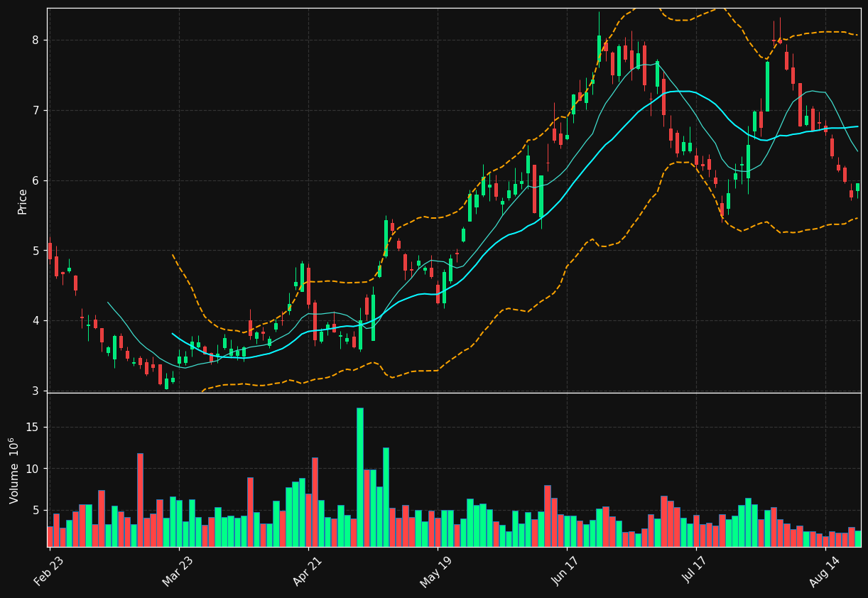This screenshot has width=868, height=598.
Task: Click the 'Mar 23' date label
Action: coord(178,571)
